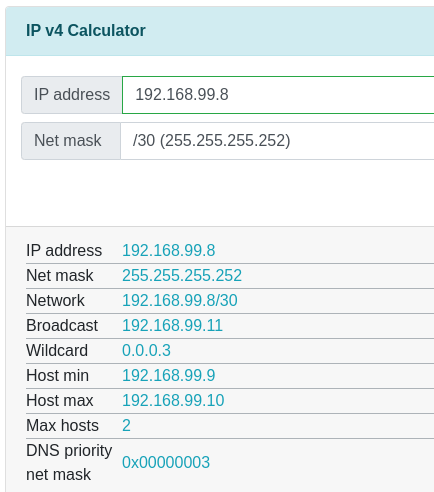Click the wildcard value 0.0.0.3
Screen dimensions: 434x492
tap(146, 350)
